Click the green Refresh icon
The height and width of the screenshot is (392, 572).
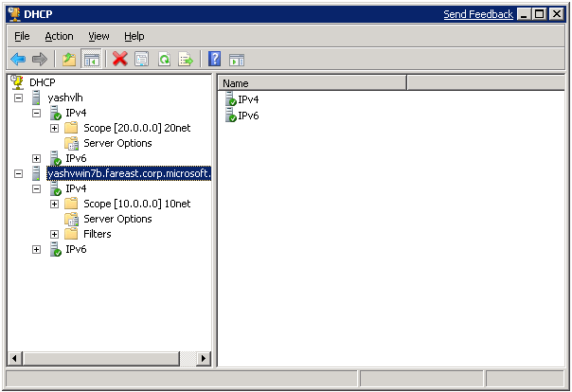(164, 60)
